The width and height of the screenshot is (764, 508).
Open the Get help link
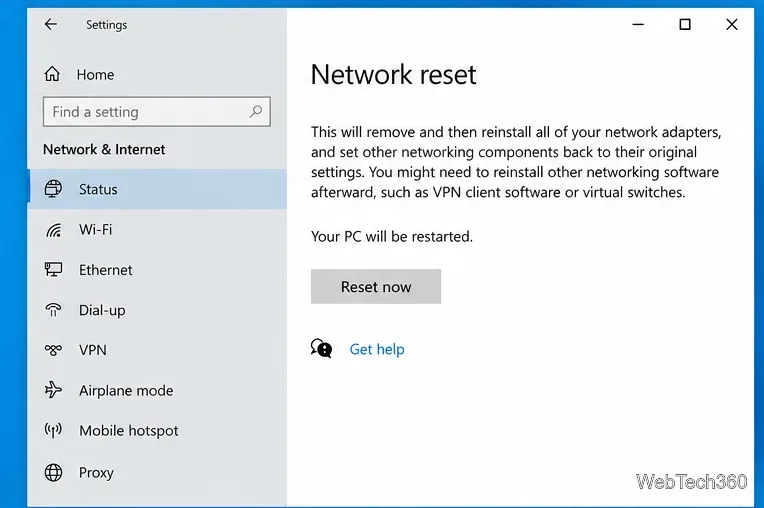point(377,349)
